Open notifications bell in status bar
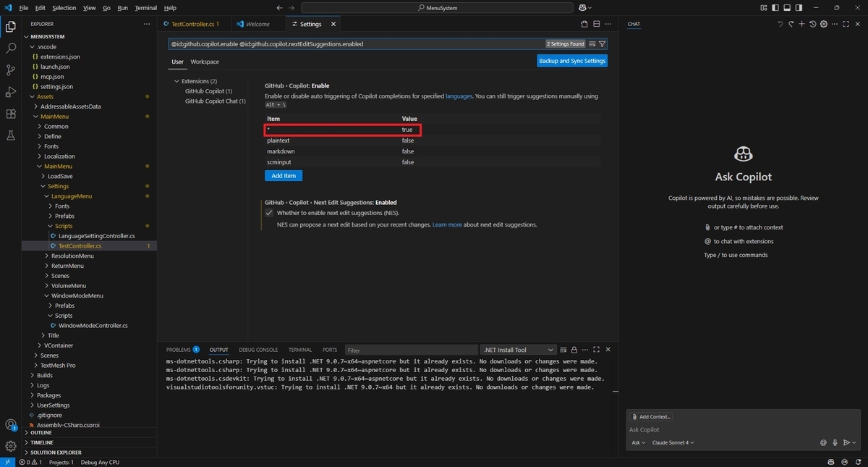 [x=857, y=462]
